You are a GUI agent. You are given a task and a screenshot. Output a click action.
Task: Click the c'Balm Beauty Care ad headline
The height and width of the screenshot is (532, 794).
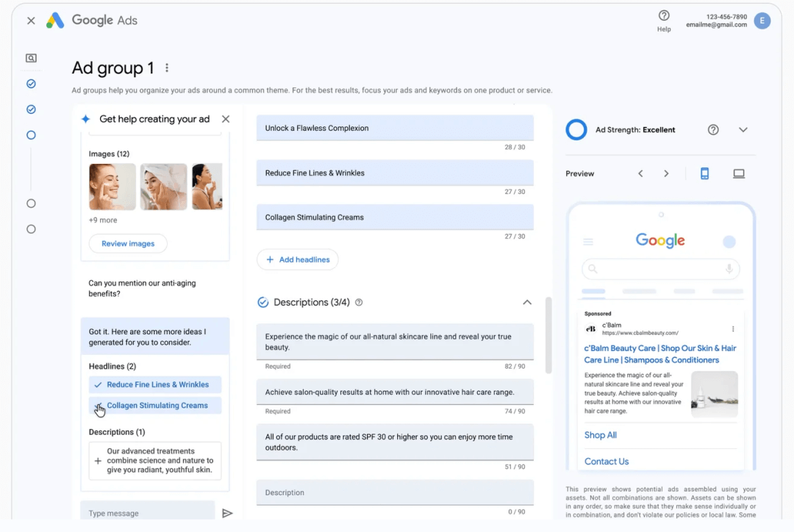click(x=660, y=354)
